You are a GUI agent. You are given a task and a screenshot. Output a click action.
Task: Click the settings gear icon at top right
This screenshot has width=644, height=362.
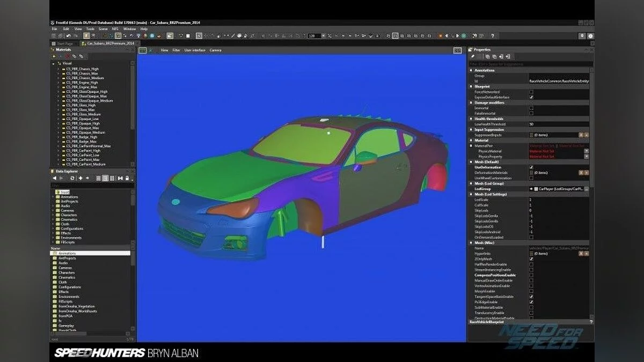pyautogui.click(x=590, y=36)
